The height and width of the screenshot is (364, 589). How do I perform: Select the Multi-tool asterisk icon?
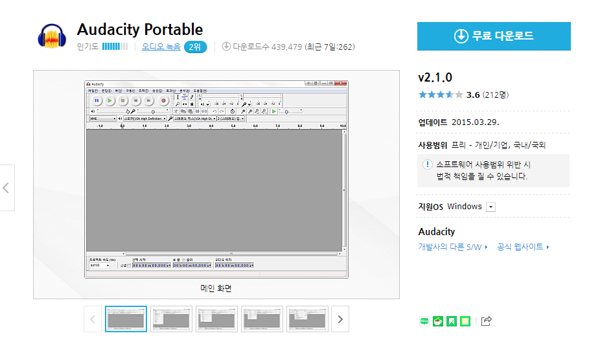[x=192, y=104]
